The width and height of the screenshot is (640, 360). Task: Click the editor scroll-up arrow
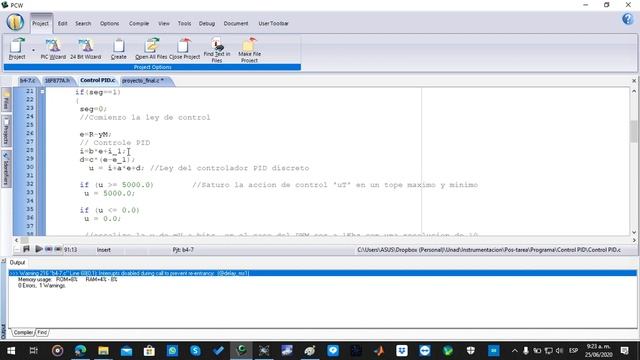pyautogui.click(x=634, y=91)
